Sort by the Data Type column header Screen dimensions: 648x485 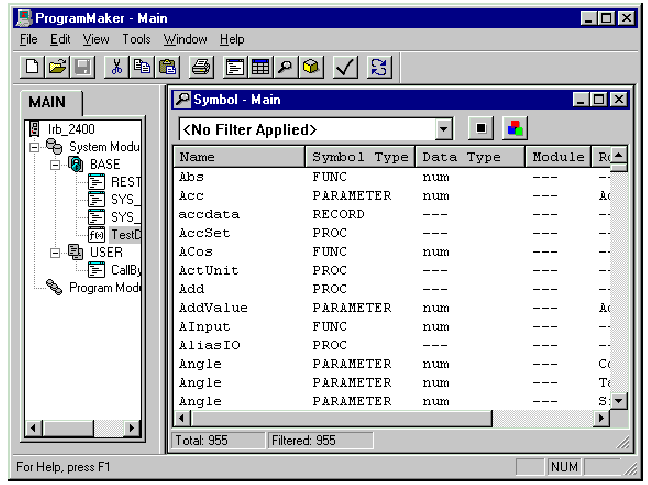[x=470, y=157]
